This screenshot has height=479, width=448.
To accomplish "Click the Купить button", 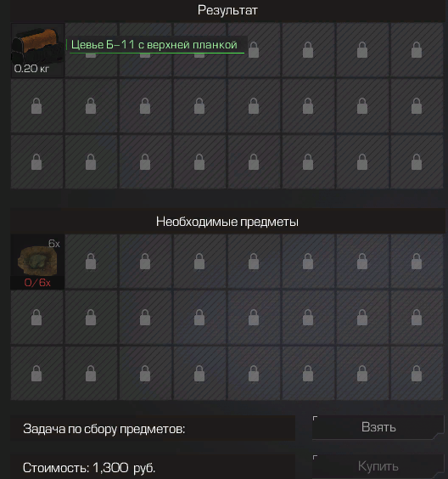I will click(378, 466).
